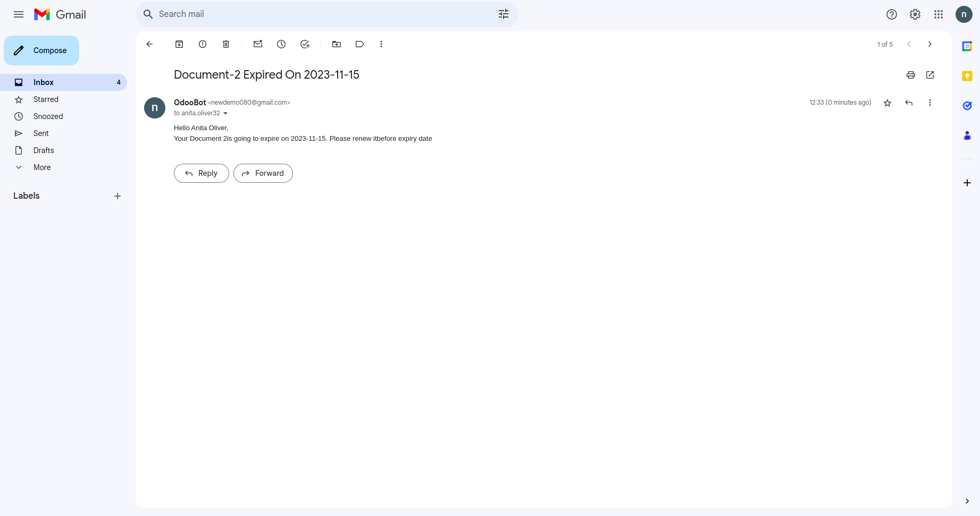980x516 pixels.
Task: Go back to inbox arrow
Action: coord(149,44)
